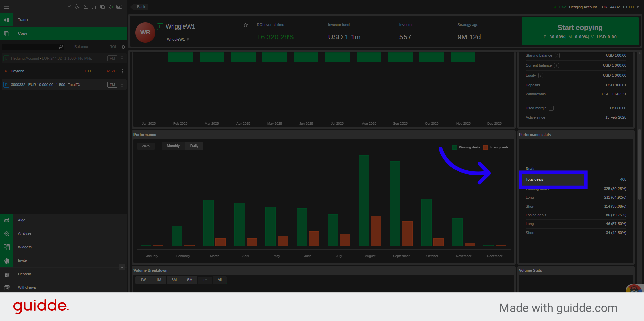
Task: Toggle fullscreen mode from the top toolbar
Action: [x=94, y=7]
